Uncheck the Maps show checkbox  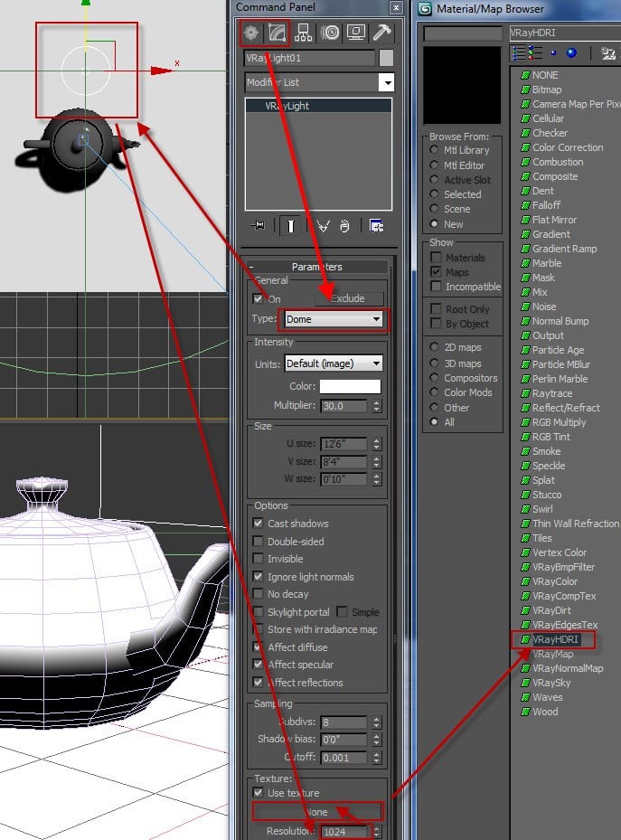[437, 271]
